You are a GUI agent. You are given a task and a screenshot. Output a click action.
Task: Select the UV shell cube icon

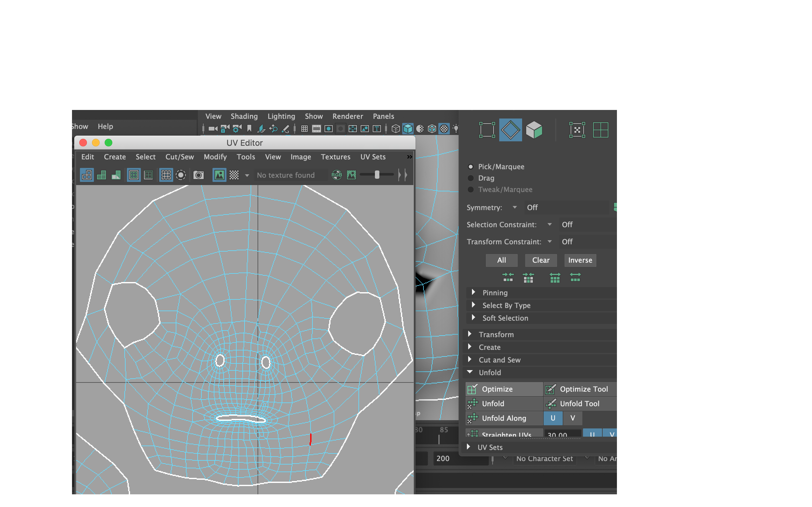[x=534, y=130]
